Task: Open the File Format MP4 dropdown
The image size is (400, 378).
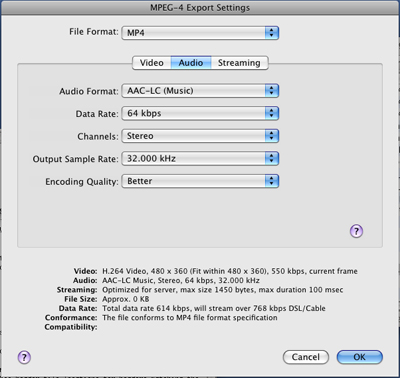Action: (200, 33)
